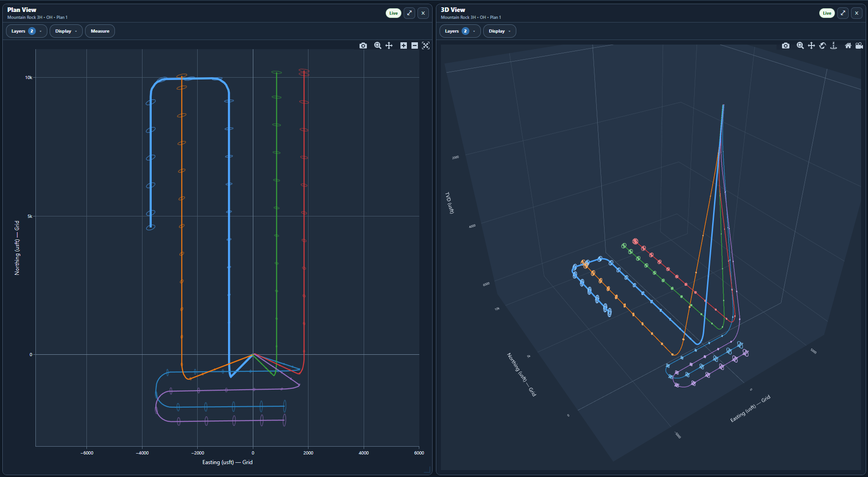Image resolution: width=868 pixels, height=477 pixels.
Task: Click the 4000 tick label on Plan View Easting axis
Action: click(x=364, y=453)
